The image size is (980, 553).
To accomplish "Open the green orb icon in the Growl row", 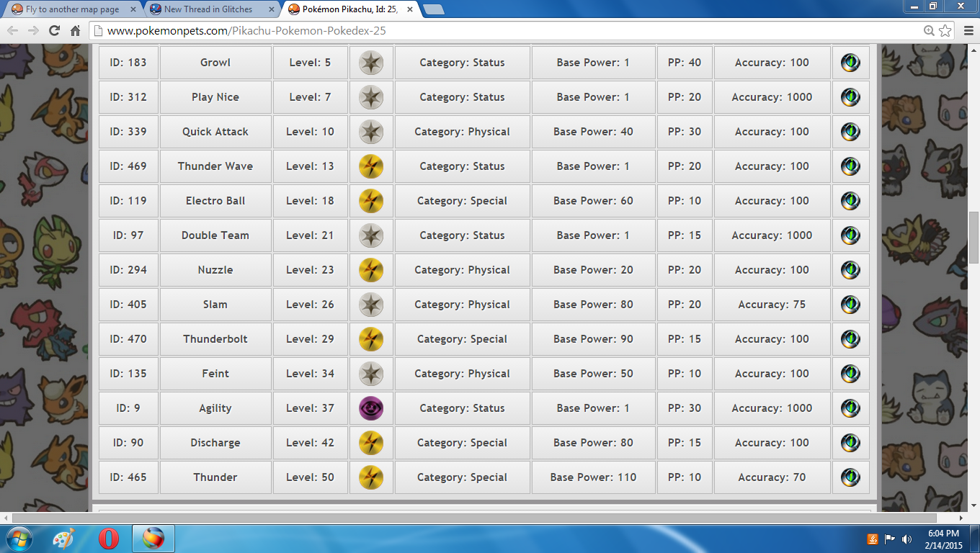I will (850, 63).
